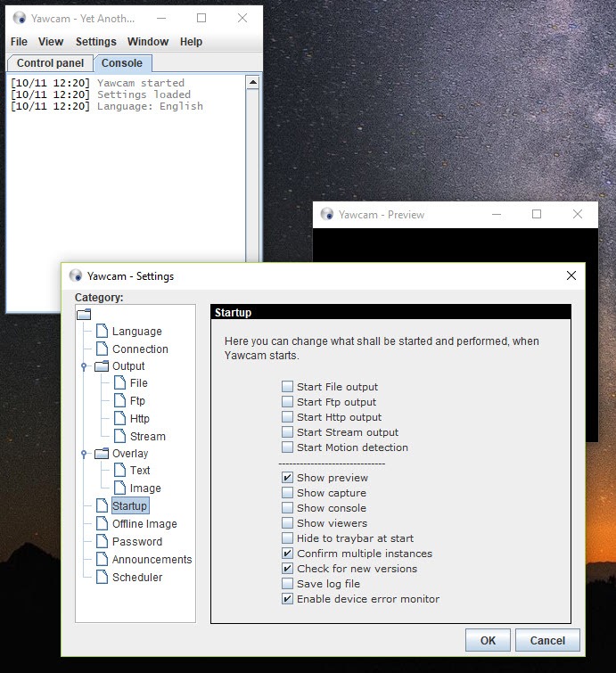Screen dimensions: 616x673
Task: Click the Connection page icon in tree
Action: tap(103, 349)
